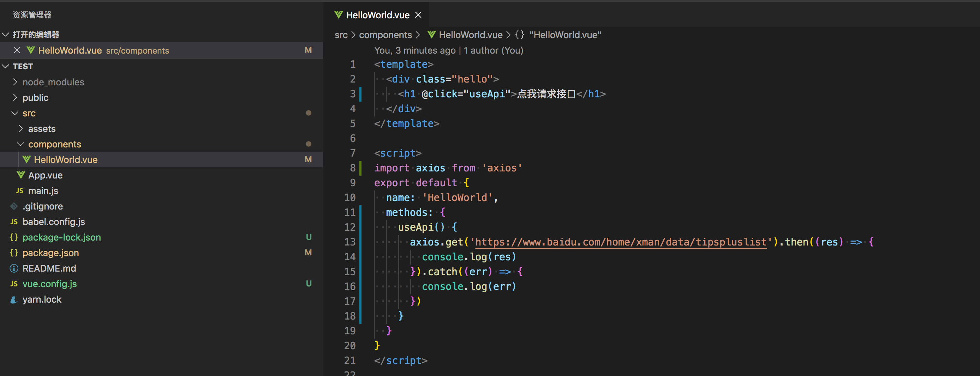Viewport: 980px width, 376px height.
Task: Open README.md
Action: (162, 268)
